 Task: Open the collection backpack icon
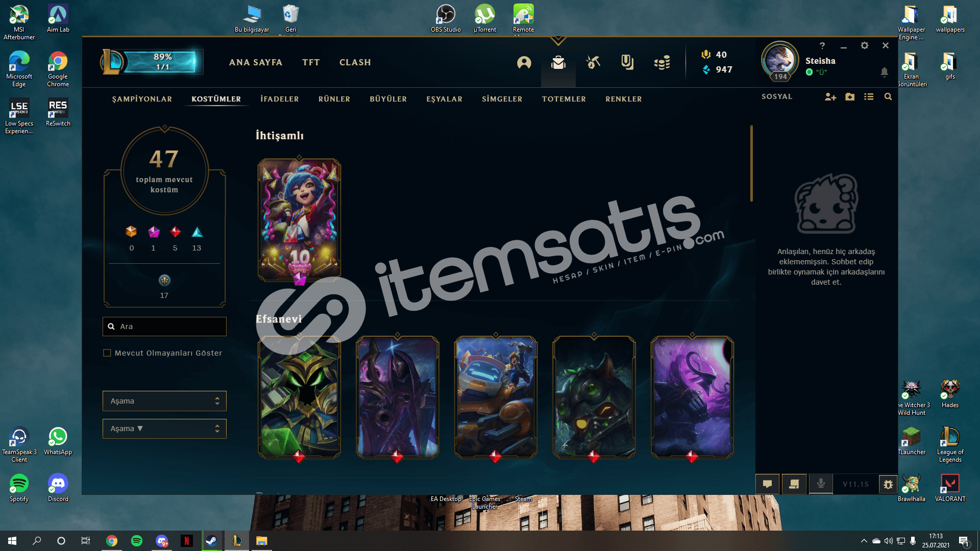[558, 63]
